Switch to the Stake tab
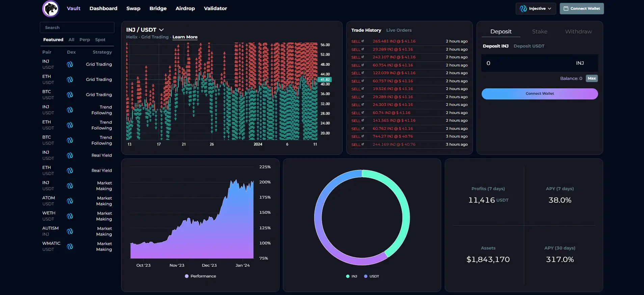 pyautogui.click(x=539, y=32)
